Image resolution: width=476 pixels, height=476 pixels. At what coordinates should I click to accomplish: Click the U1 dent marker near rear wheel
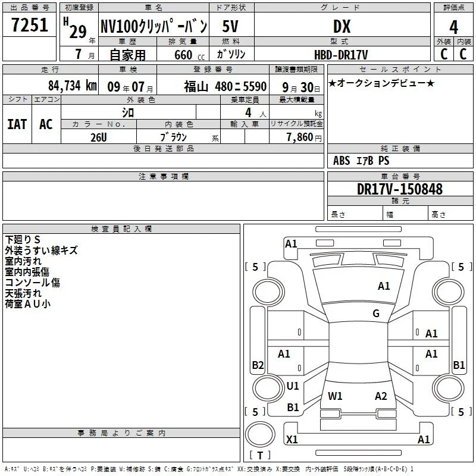[x=293, y=386]
